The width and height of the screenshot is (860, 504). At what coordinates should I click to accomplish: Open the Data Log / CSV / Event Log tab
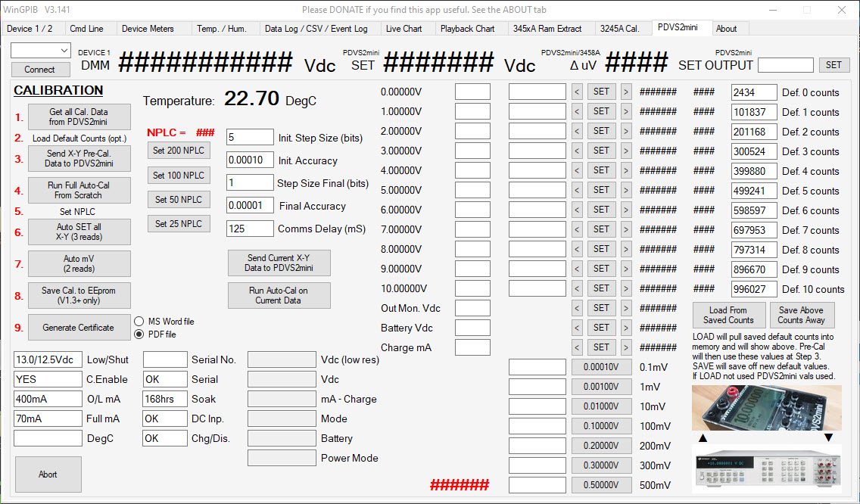click(x=316, y=29)
